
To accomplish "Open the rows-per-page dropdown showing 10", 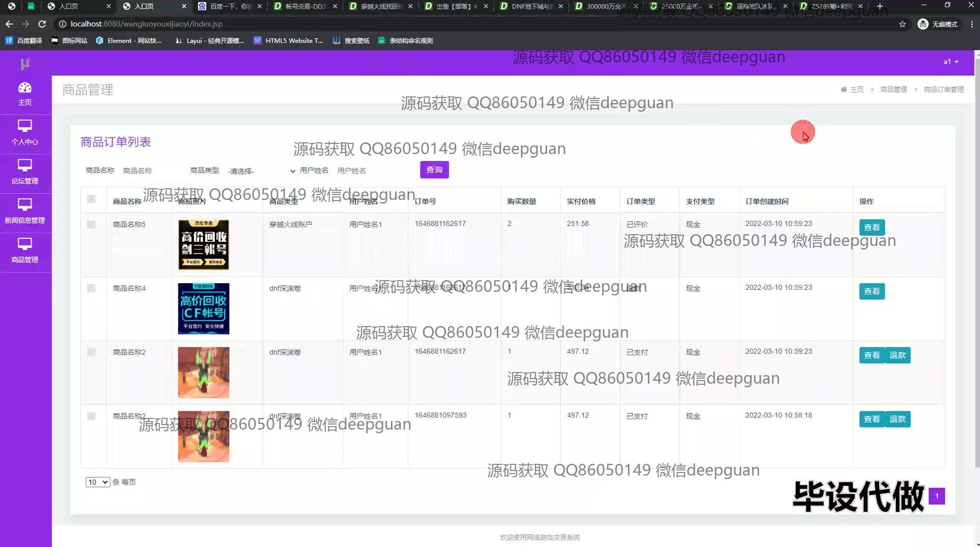I will pyautogui.click(x=97, y=482).
